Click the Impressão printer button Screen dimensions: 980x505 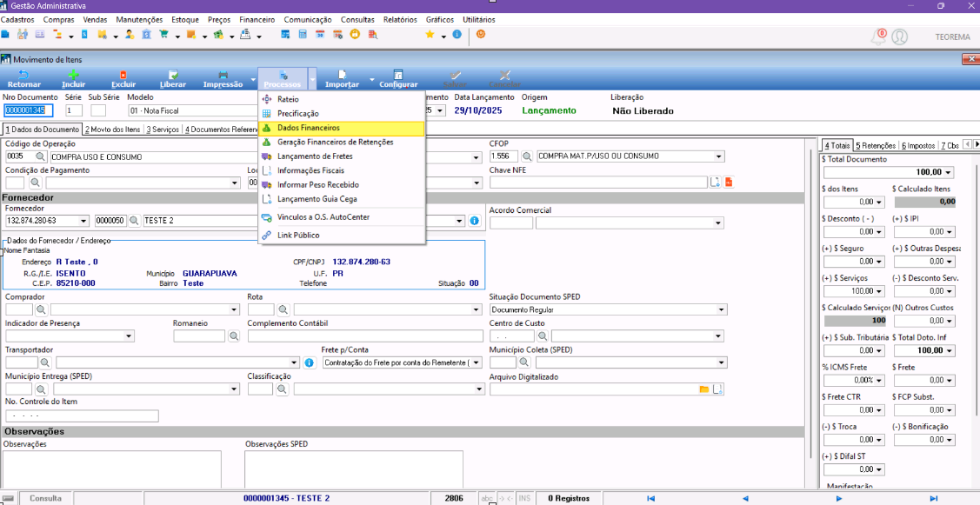coord(223,79)
